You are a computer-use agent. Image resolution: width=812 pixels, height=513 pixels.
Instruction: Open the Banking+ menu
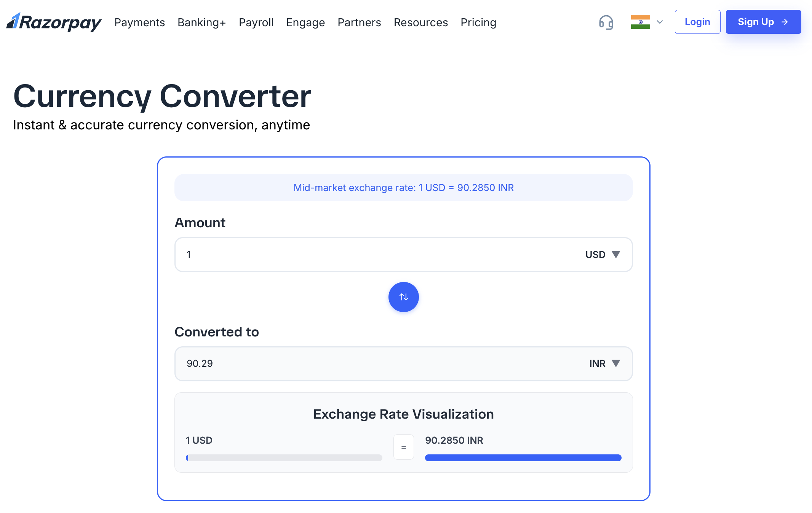pos(201,22)
